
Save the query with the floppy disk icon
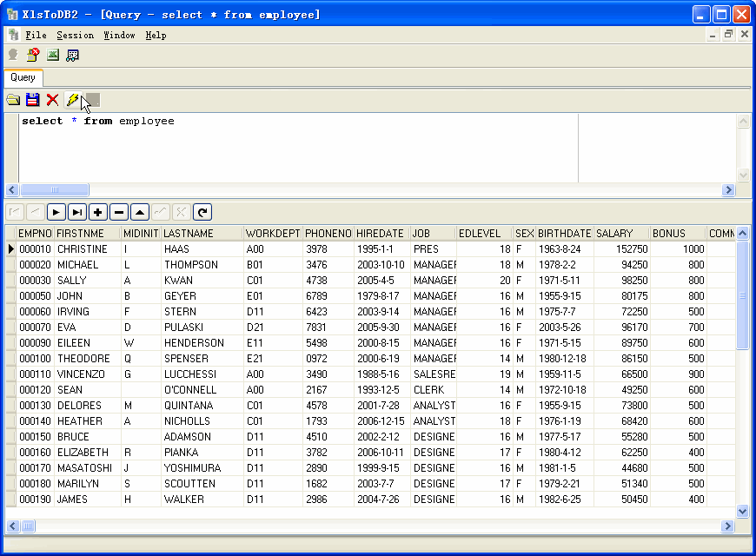point(33,100)
